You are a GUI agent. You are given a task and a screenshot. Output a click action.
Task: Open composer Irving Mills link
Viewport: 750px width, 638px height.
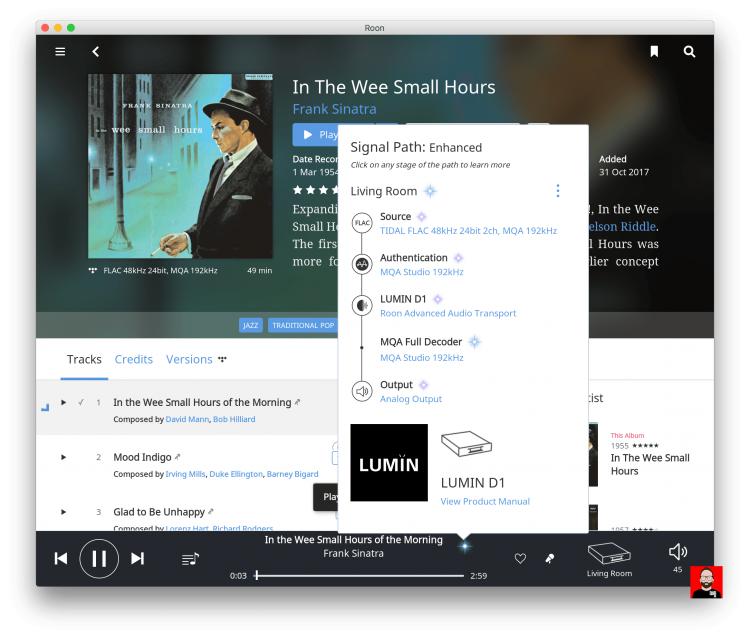click(185, 474)
